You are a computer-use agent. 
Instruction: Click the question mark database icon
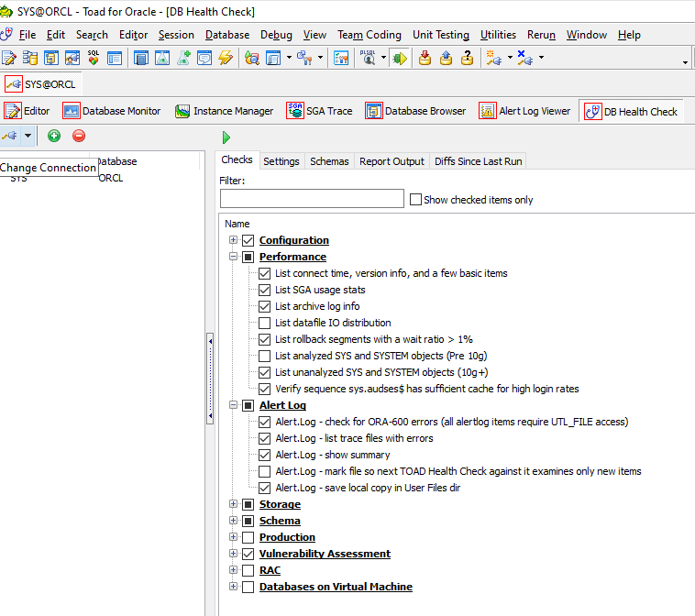coord(468,58)
